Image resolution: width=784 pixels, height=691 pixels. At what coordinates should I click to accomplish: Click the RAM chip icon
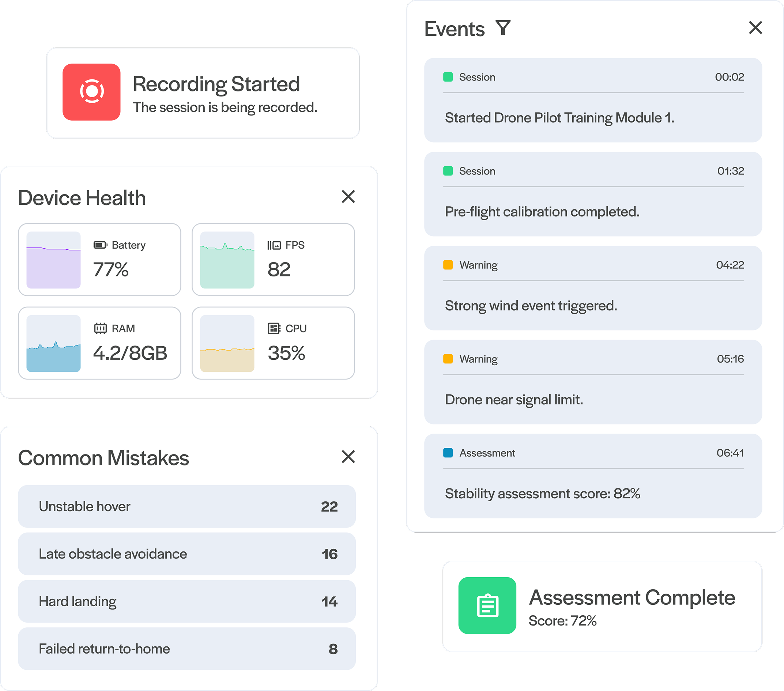(x=100, y=329)
